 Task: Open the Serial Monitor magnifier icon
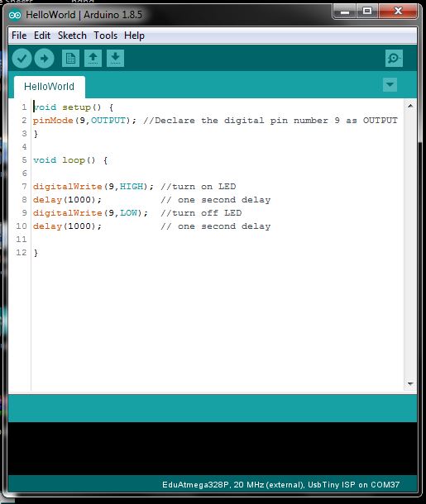pos(394,58)
